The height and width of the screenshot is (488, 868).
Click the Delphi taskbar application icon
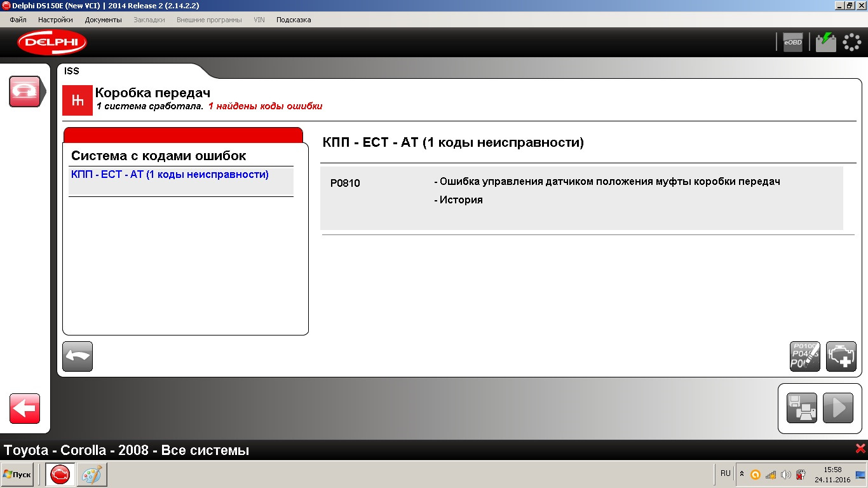(x=60, y=475)
